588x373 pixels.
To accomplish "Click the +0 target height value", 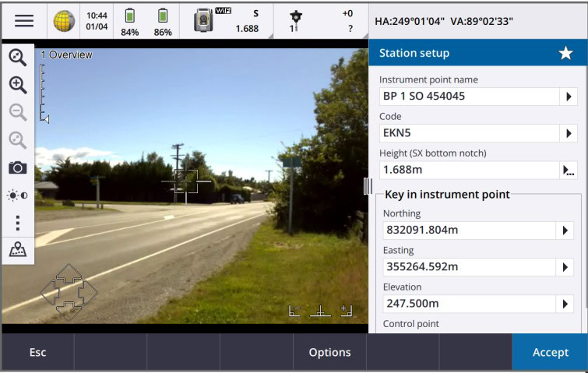I will (347, 13).
